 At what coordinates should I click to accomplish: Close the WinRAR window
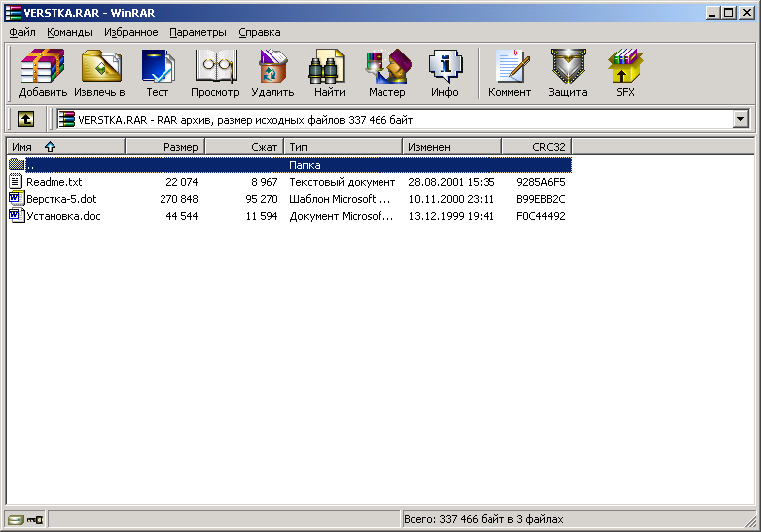[747, 13]
